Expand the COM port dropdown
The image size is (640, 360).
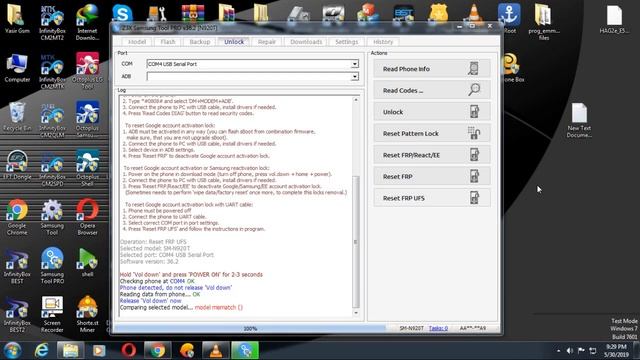pyautogui.click(x=354, y=64)
